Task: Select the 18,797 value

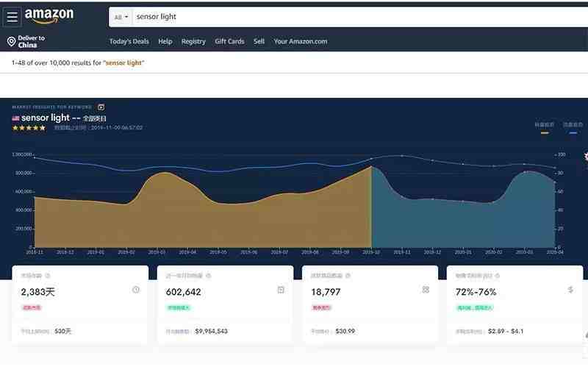Action: (x=326, y=292)
